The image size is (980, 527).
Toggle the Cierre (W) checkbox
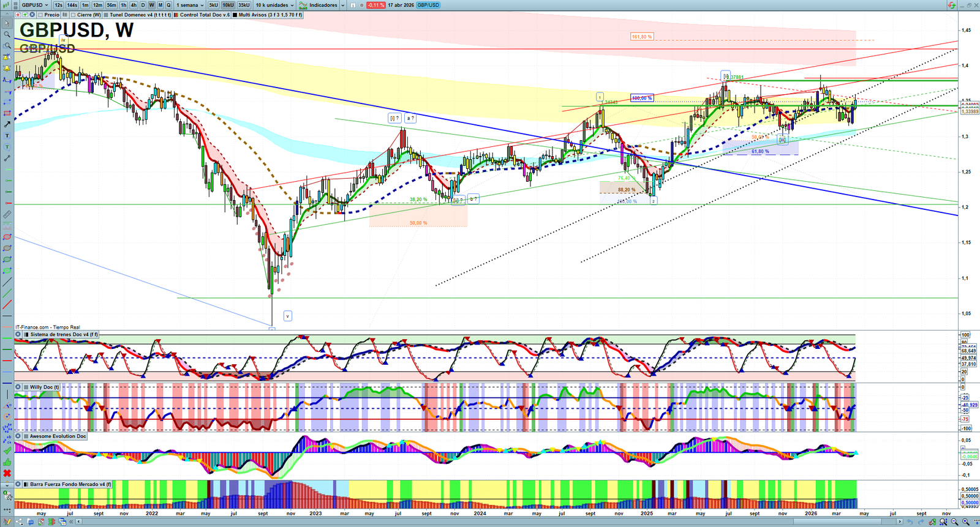point(73,15)
